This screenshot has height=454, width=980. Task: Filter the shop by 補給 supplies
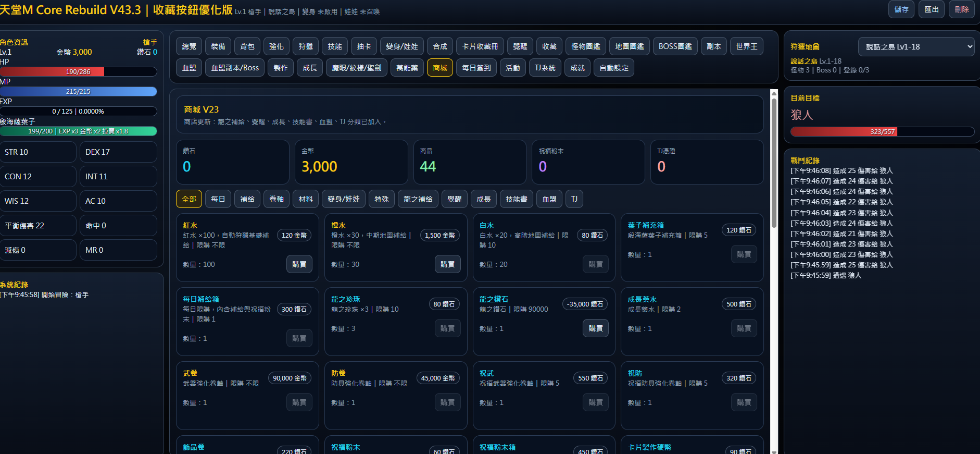(247, 199)
